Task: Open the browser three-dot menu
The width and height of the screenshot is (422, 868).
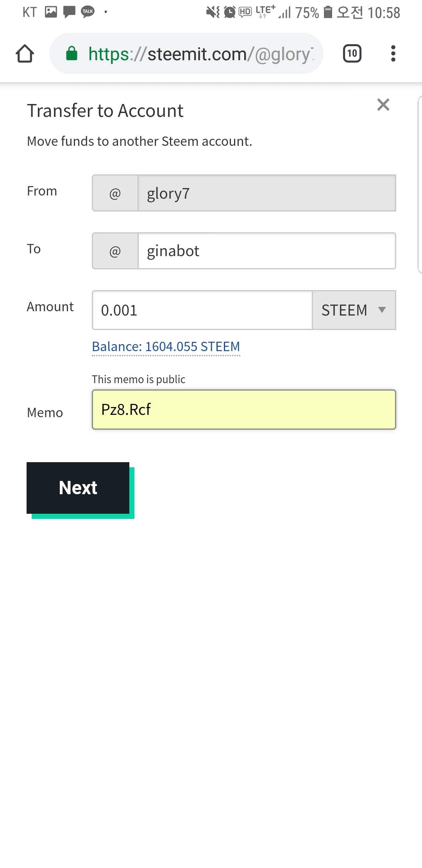Action: (393, 54)
